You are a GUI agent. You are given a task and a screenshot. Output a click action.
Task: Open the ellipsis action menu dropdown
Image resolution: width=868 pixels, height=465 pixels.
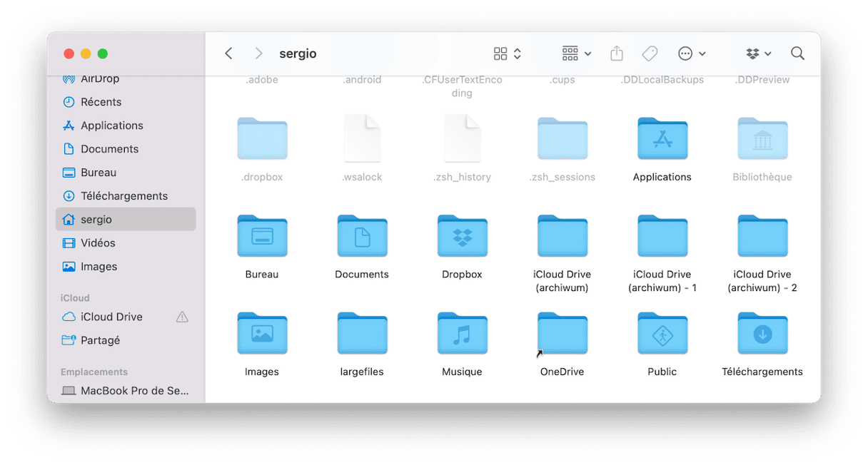click(692, 53)
